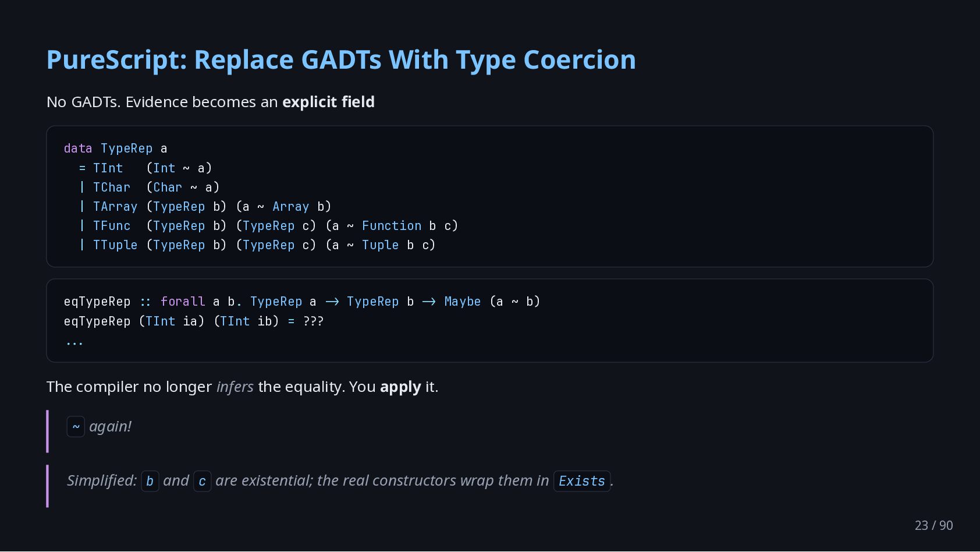Click the inline c code badge
Screen dimensions: 980x552
click(x=202, y=481)
